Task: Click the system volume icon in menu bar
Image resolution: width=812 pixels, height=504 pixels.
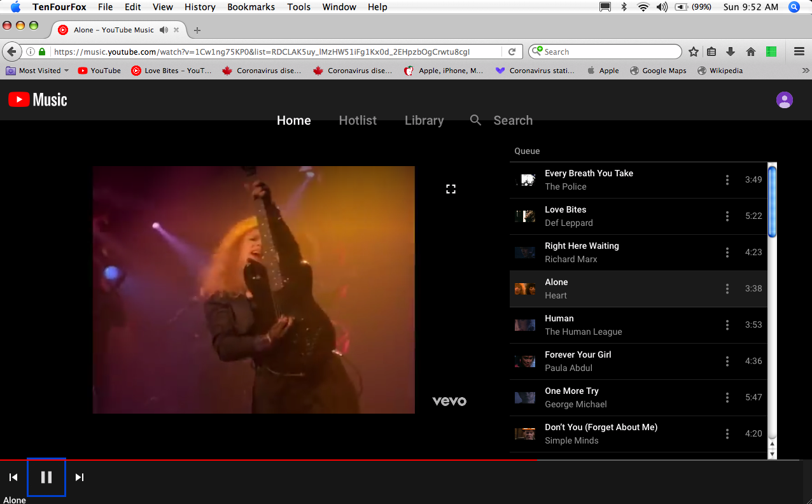Action: [662, 7]
